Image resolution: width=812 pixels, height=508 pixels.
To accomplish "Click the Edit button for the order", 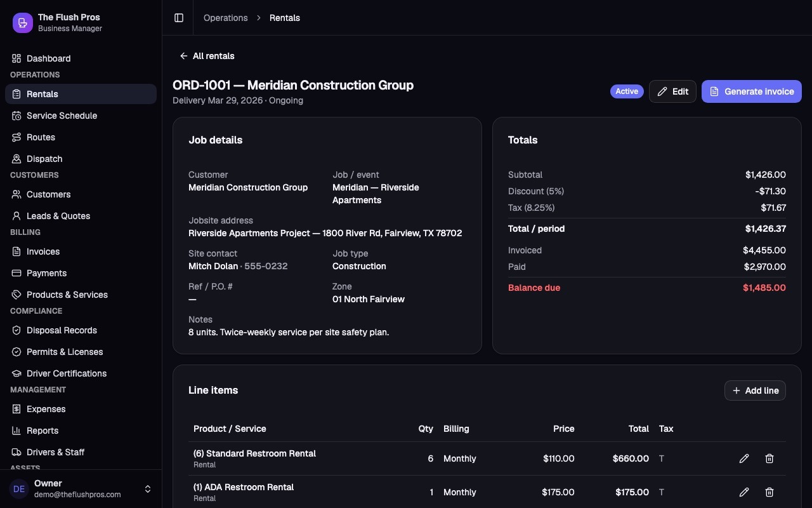I will [672, 91].
